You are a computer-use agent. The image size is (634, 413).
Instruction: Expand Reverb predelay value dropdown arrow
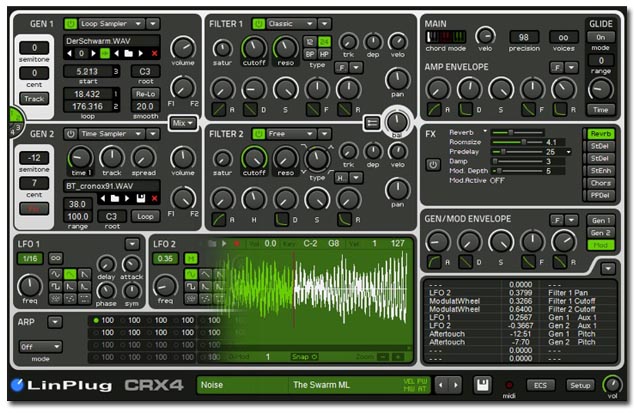(x=568, y=152)
